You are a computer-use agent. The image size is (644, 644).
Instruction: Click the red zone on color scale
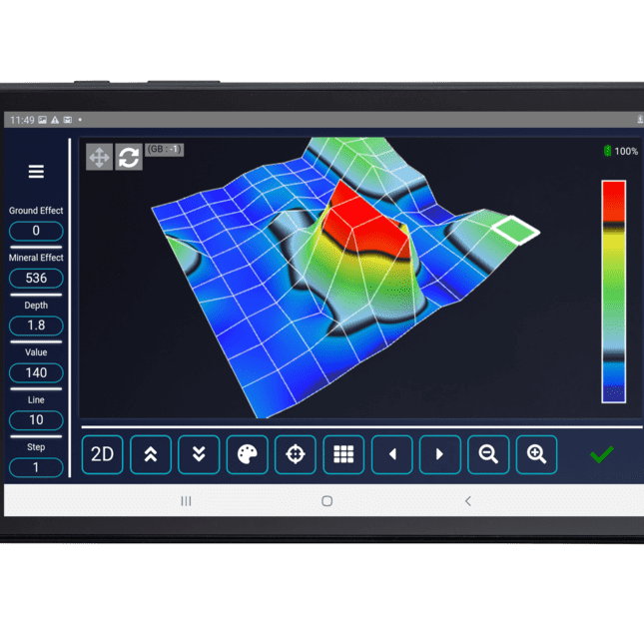pos(613,198)
